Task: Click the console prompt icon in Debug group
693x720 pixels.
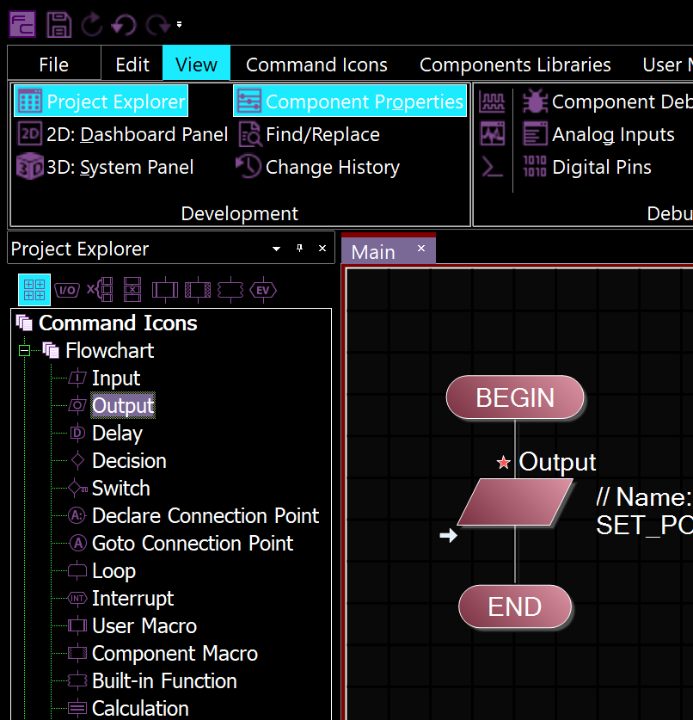Action: pos(492,167)
